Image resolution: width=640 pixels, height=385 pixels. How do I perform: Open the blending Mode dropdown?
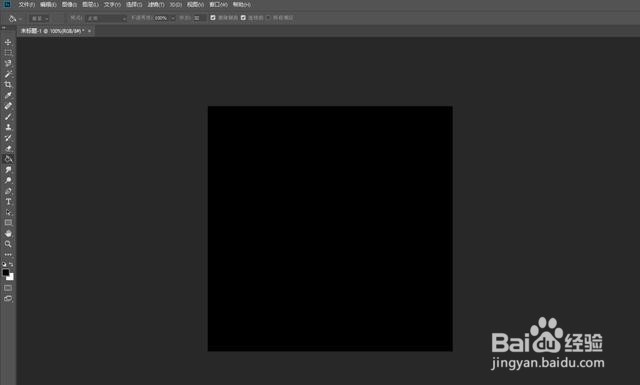(106, 18)
